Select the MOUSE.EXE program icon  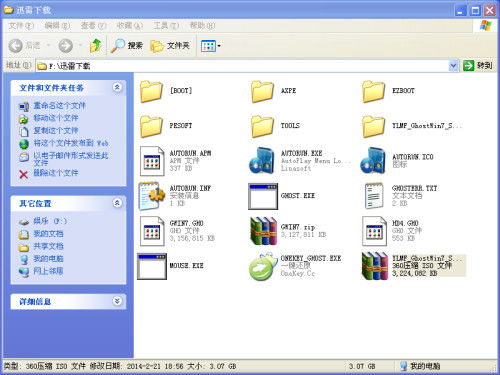[x=152, y=266]
